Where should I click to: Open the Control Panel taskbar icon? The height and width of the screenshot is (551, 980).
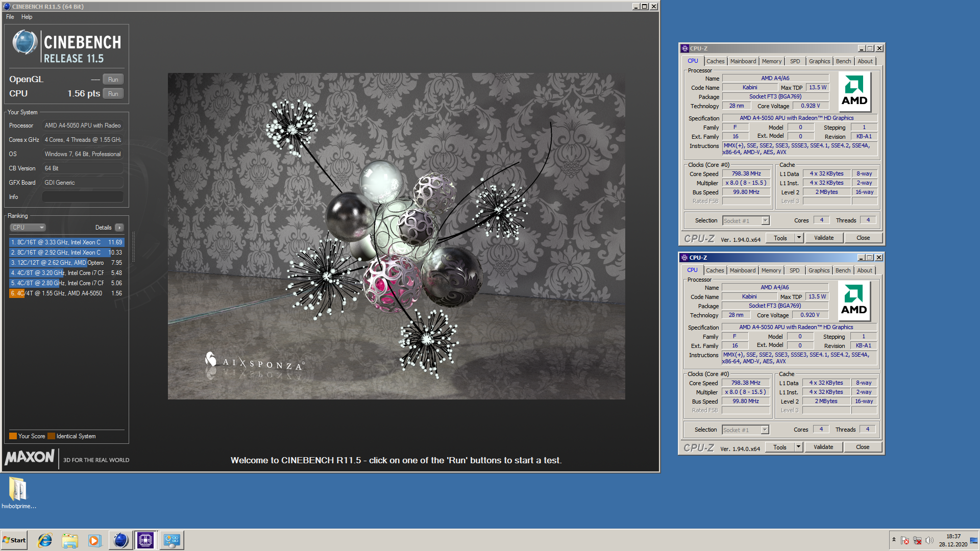[171, 540]
